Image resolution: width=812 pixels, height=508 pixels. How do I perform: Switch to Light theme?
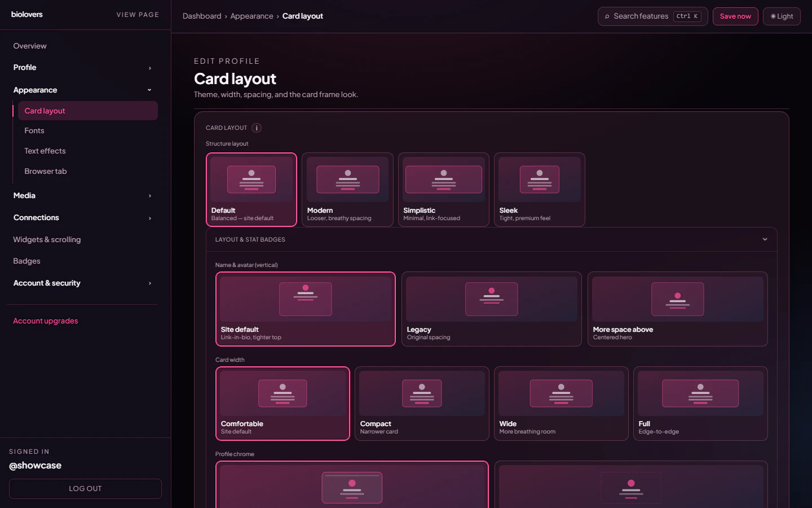(782, 16)
